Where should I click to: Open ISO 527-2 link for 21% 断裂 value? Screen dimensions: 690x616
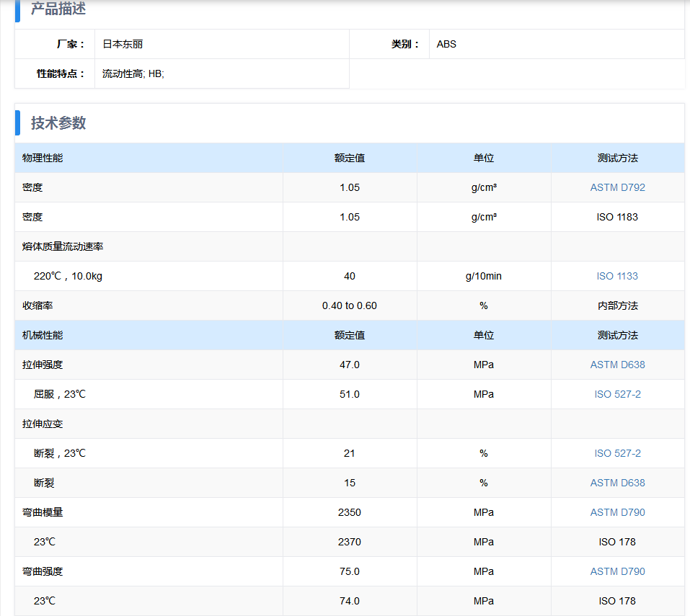point(617,453)
